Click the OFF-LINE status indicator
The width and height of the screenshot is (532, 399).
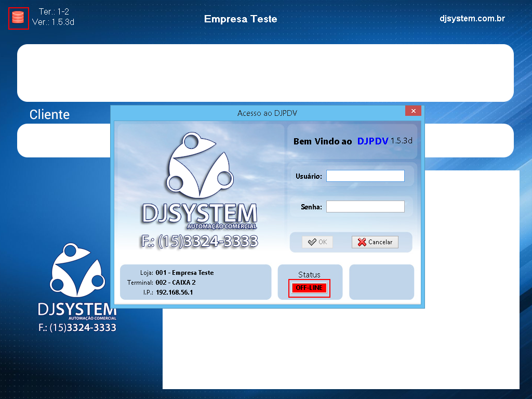tap(309, 288)
